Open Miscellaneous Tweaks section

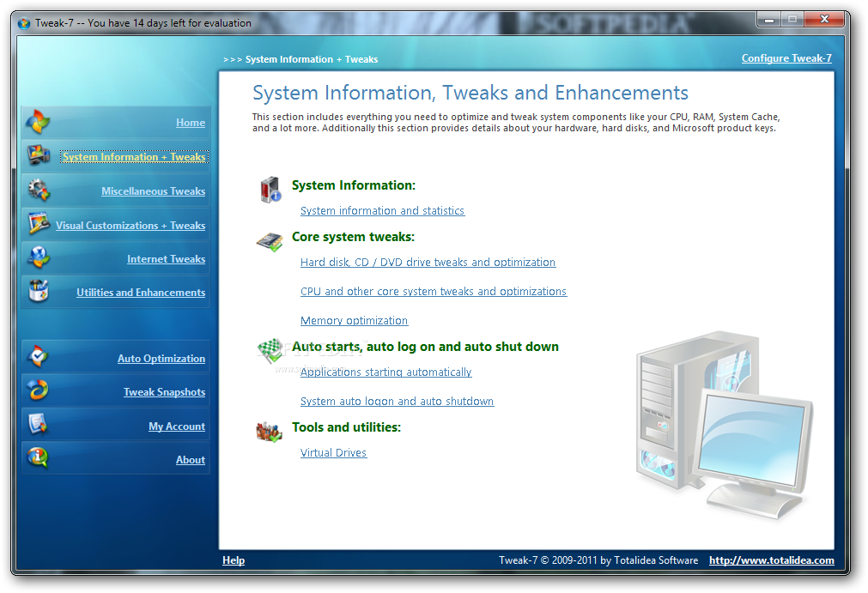(x=154, y=191)
